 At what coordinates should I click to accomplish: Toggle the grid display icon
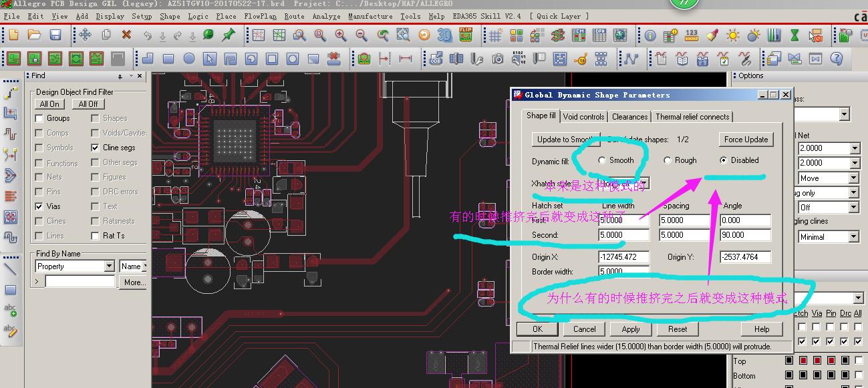495,35
